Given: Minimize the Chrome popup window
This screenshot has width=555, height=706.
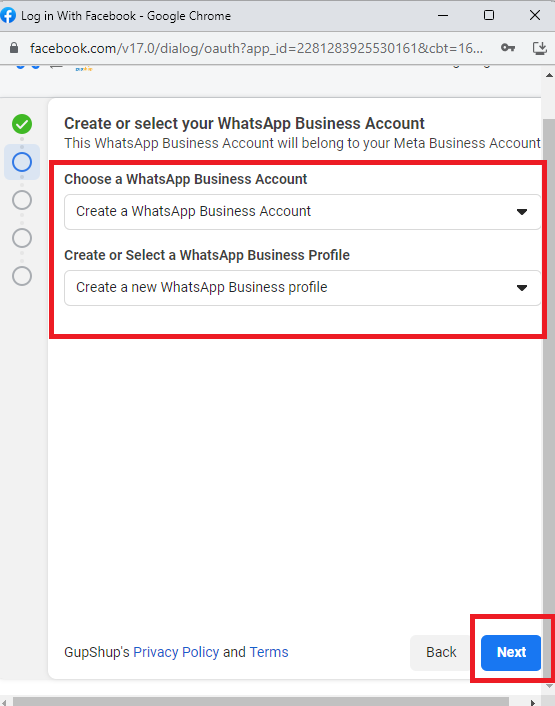Looking at the screenshot, I should click(443, 15).
